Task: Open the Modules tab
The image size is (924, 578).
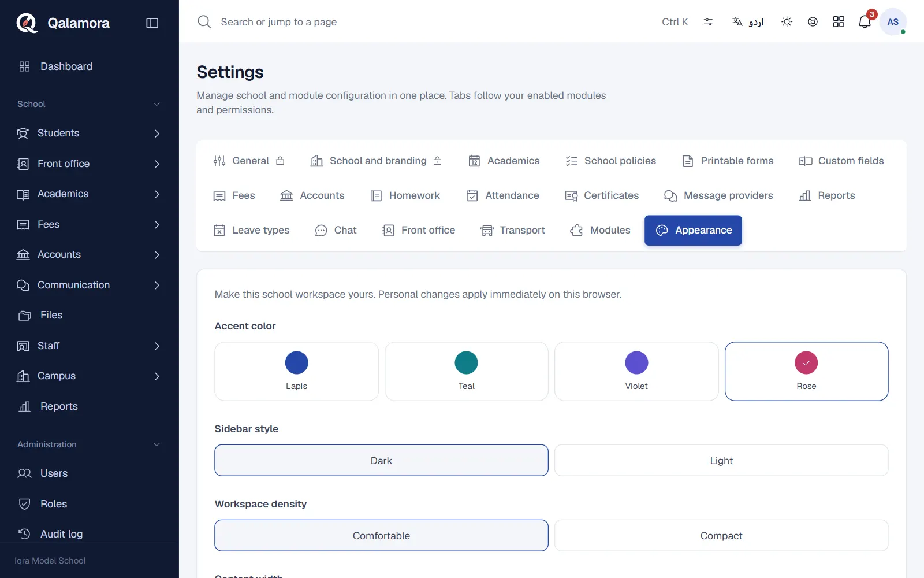Action: [x=600, y=230]
